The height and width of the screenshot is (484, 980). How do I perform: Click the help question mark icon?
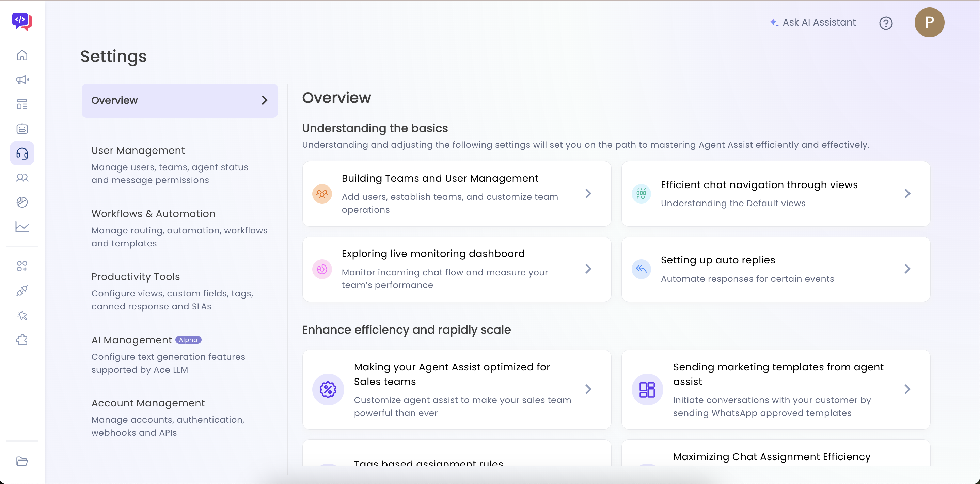tap(886, 23)
